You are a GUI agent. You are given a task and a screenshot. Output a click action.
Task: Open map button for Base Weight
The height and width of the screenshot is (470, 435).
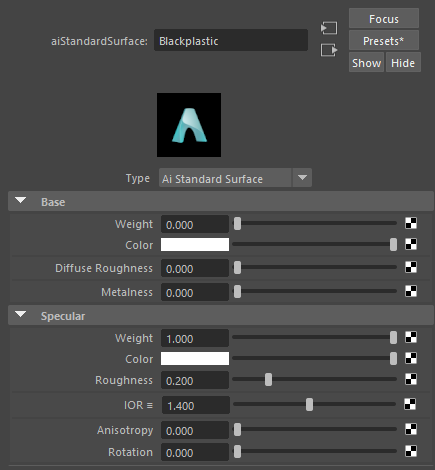(411, 223)
